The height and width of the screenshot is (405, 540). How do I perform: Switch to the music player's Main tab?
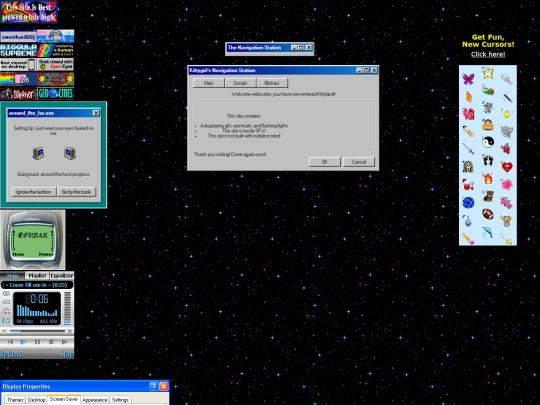click(x=13, y=276)
